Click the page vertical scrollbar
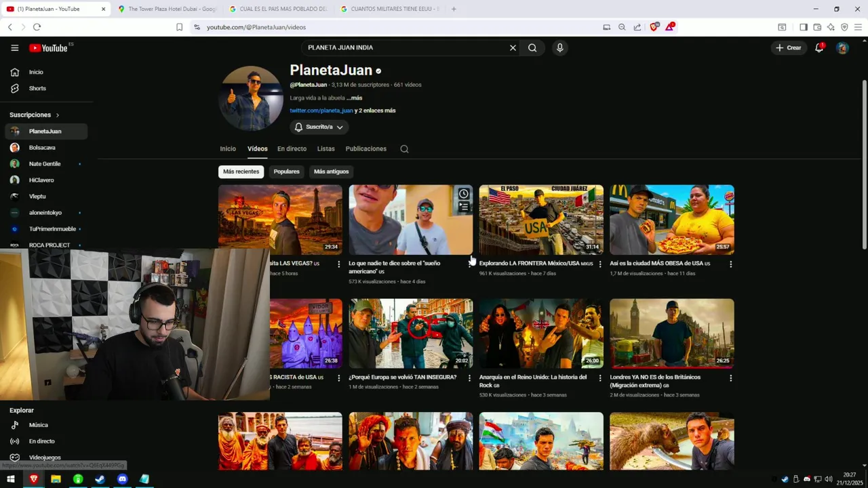 [x=864, y=163]
